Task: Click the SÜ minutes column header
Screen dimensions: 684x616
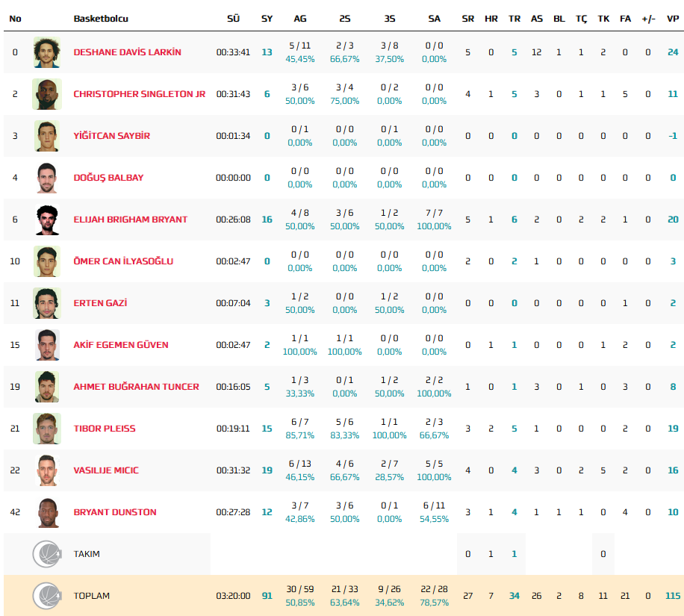Action: (233, 19)
